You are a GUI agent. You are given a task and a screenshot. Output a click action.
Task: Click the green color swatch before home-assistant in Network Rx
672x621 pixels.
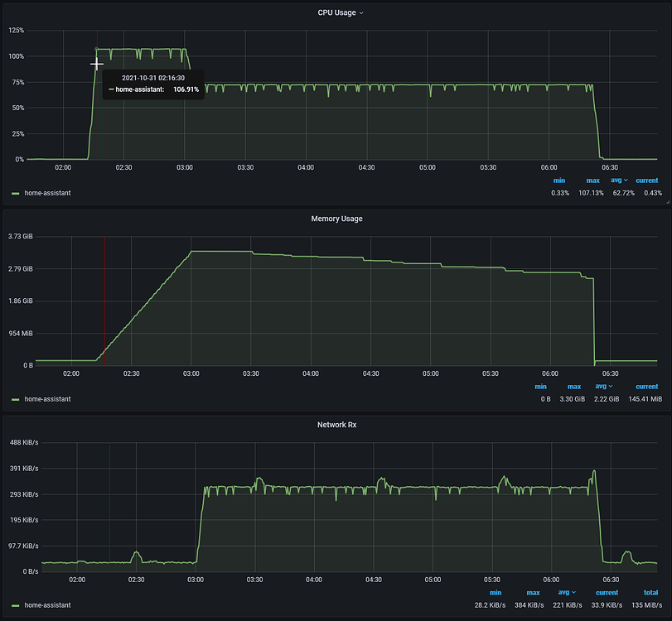(14, 605)
